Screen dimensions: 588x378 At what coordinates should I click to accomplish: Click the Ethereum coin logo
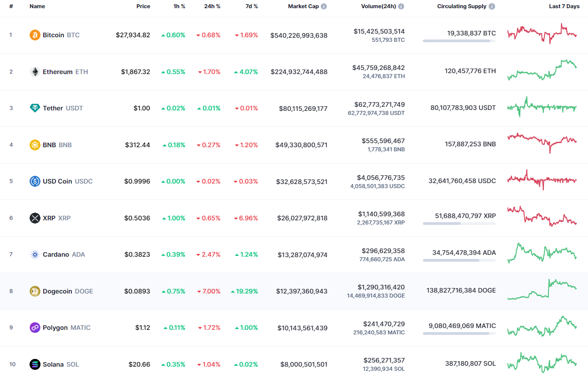coord(34,71)
